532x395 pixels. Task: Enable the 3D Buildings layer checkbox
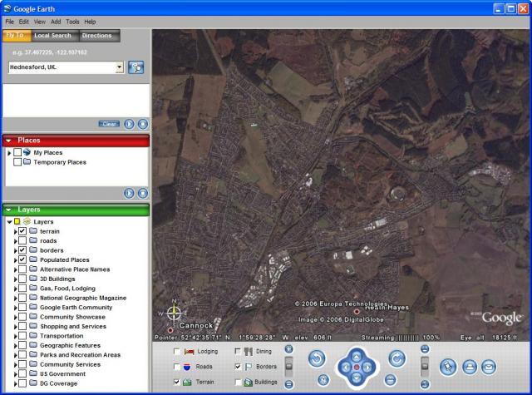tap(22, 279)
